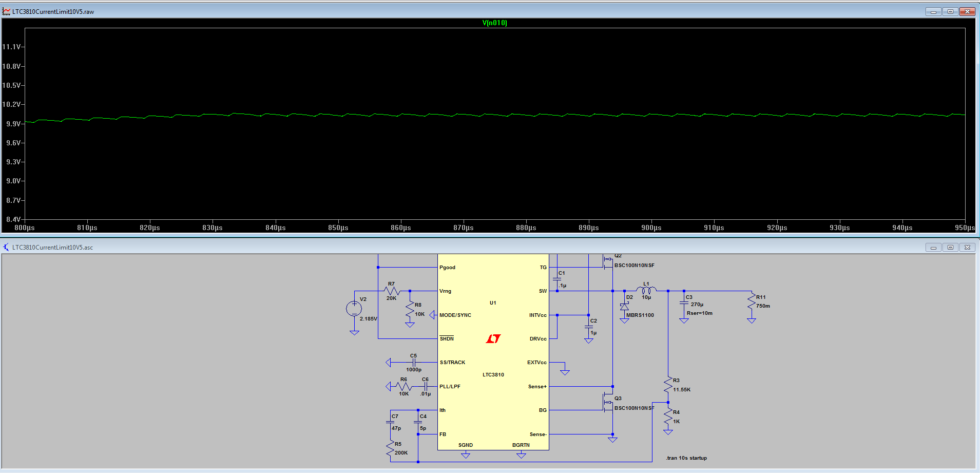This screenshot has height=473, width=980.
Task: Click the waveform window icon in the .raw title bar
Action: pyautogui.click(x=6, y=11)
